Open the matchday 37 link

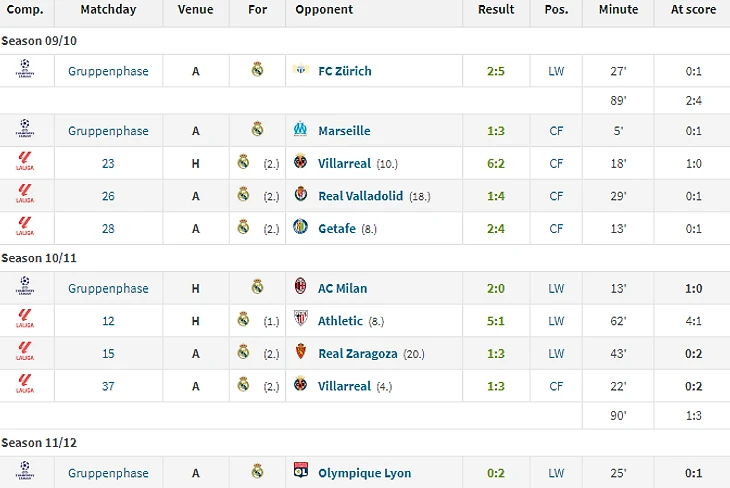tap(108, 386)
